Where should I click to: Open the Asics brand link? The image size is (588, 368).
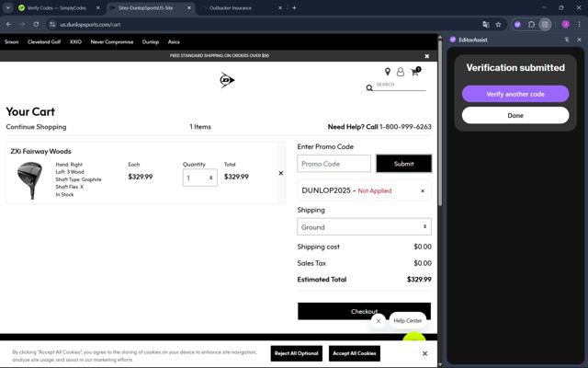174,41
